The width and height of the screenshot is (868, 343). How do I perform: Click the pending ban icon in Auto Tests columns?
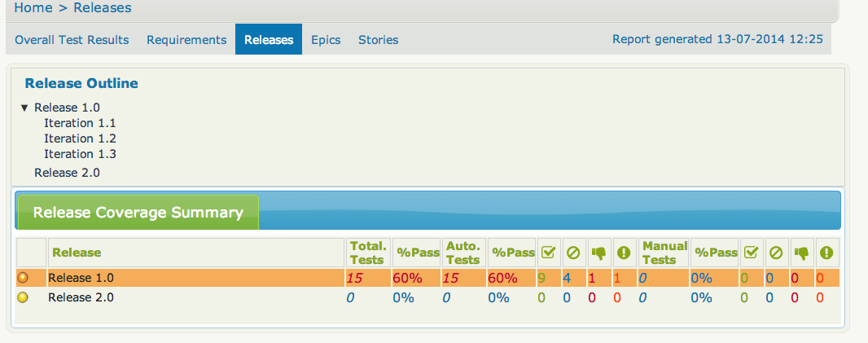click(x=573, y=253)
